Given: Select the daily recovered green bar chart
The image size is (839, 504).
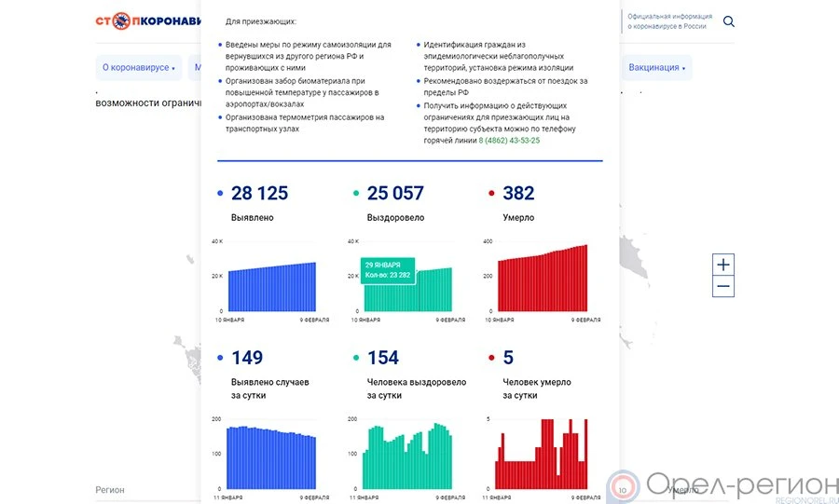Looking at the screenshot, I should [408, 458].
